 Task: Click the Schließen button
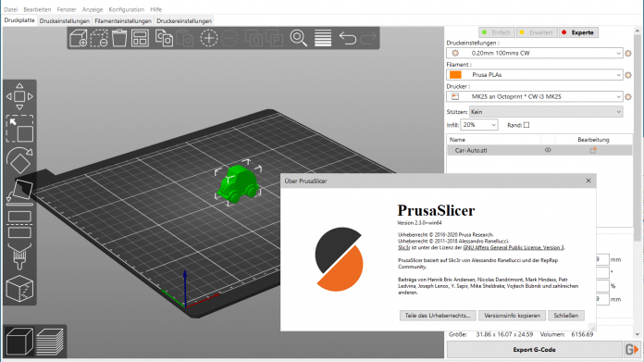pyautogui.click(x=566, y=316)
